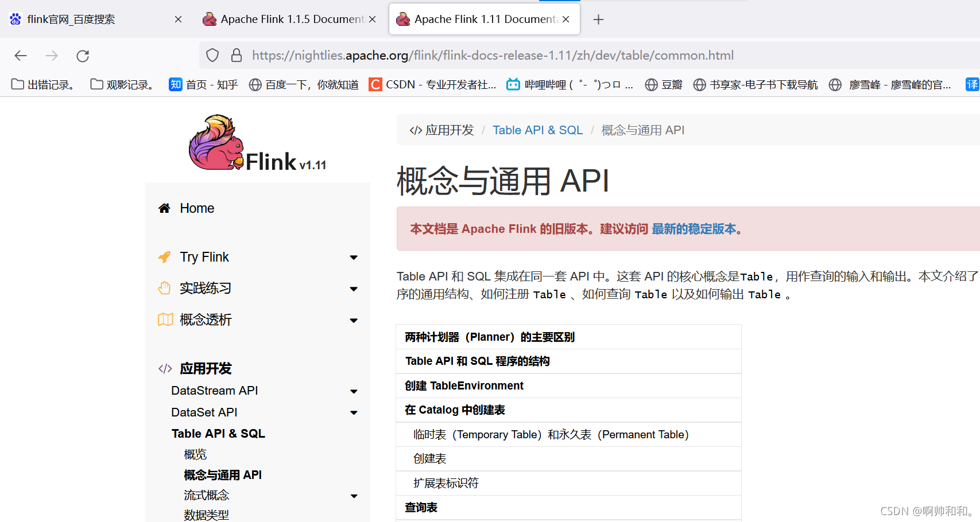Viewport: 980px width, 522px height.
Task: Jump to 在 Catalog 中创建表 section
Action: [455, 410]
